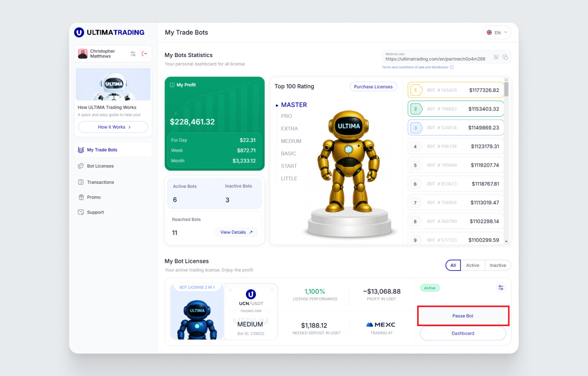The width and height of the screenshot is (588, 376).
Task: Go to Bot Licenses menu item
Action: click(100, 166)
